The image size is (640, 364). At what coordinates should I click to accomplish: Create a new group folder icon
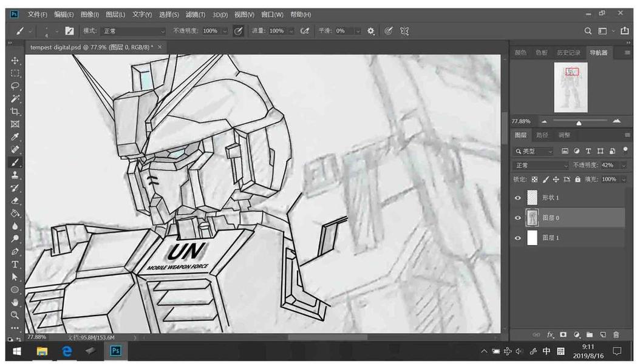click(x=590, y=335)
